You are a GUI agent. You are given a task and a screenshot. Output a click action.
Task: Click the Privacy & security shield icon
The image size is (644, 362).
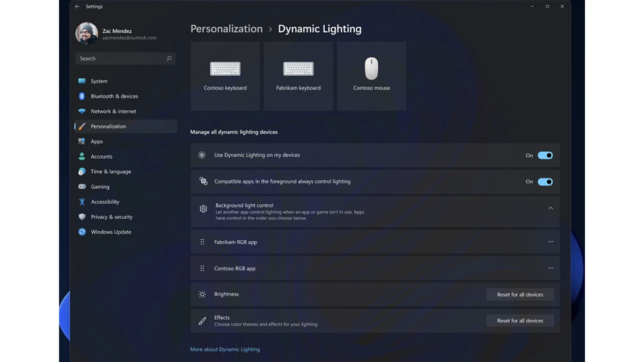pyautogui.click(x=82, y=217)
